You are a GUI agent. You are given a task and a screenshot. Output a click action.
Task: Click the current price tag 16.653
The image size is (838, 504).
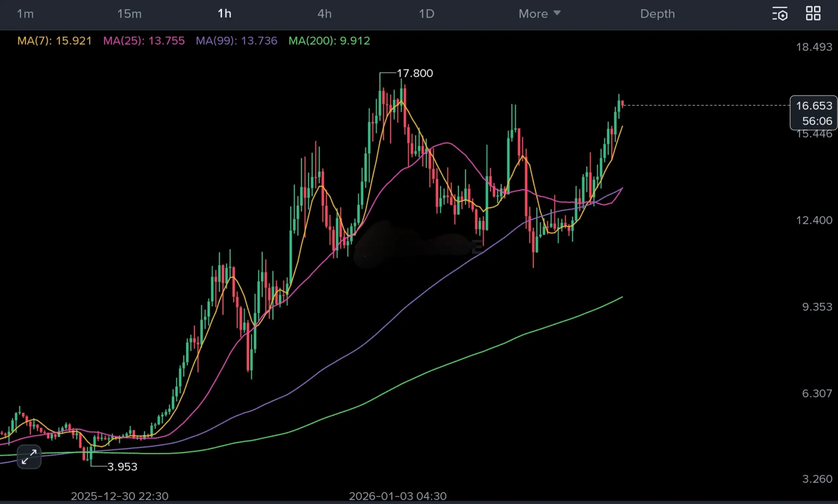(x=814, y=106)
